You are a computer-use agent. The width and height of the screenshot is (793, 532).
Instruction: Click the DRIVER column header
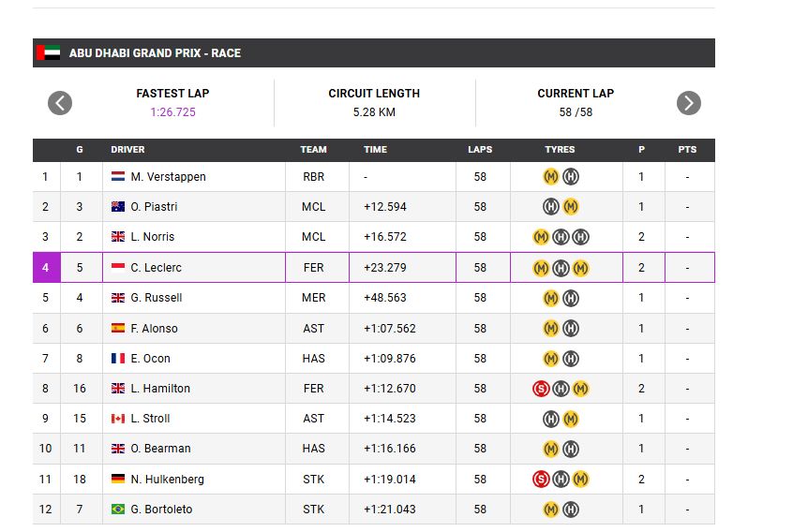tap(127, 150)
